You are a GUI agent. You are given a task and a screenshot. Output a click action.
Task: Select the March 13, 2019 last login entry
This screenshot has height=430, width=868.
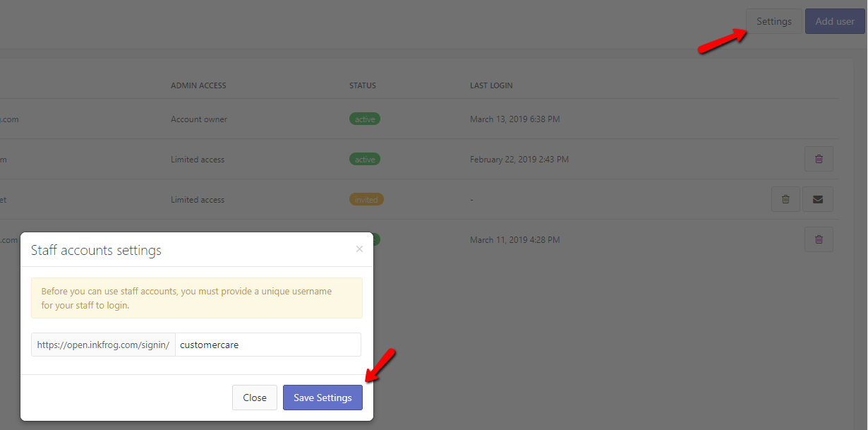(x=514, y=119)
